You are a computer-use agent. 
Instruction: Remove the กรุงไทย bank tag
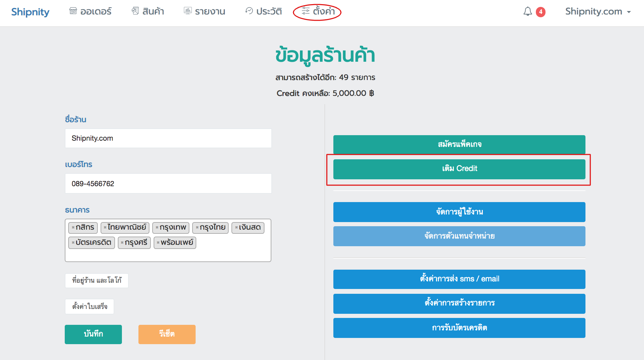197,228
